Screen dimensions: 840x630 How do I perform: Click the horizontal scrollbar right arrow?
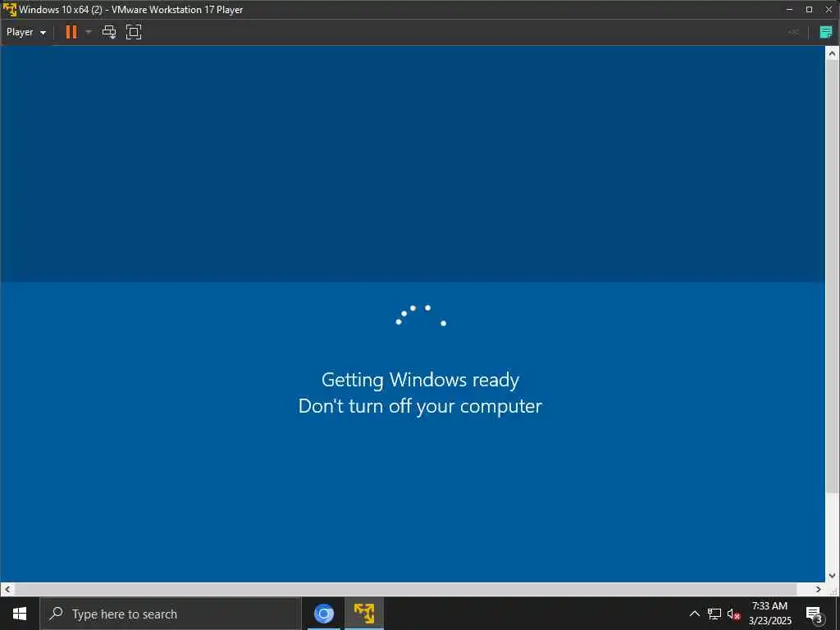tap(818, 589)
